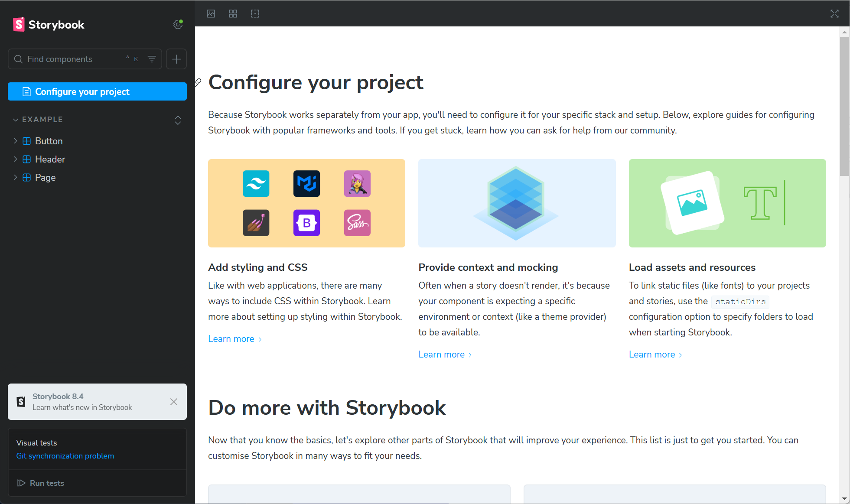The height and width of the screenshot is (504, 850).
Task: Click the plus icon to create a story
Action: [176, 59]
